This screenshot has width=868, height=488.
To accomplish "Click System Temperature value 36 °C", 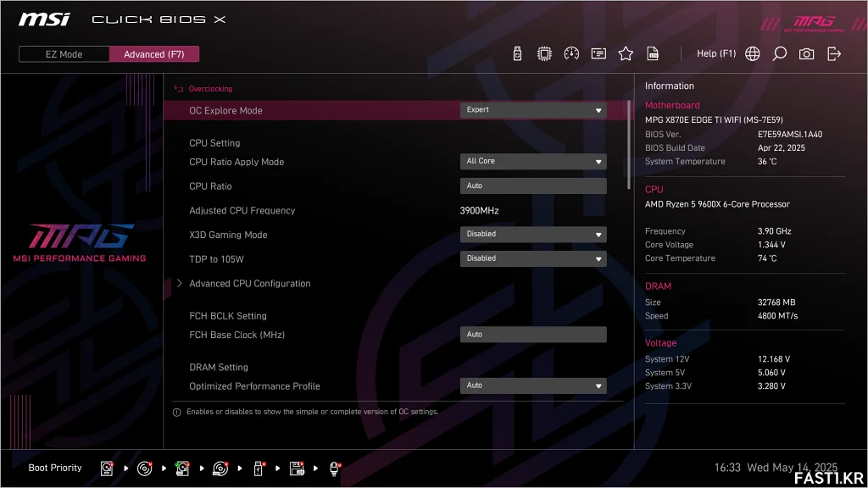I will pos(766,162).
